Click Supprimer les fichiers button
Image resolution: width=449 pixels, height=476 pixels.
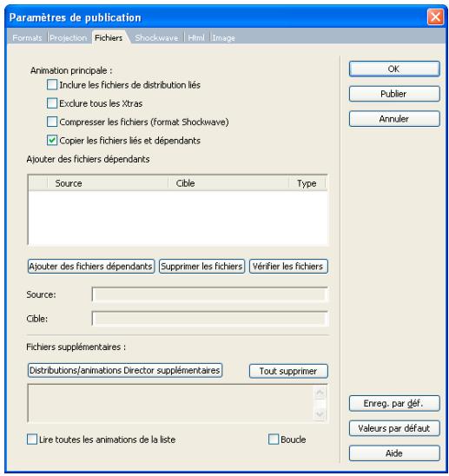[x=201, y=267]
